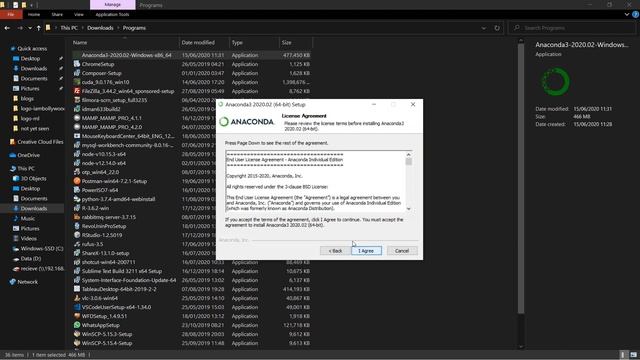640x360 pixels.
Task: Click Cancel in the Anaconda setup dialog
Action: point(402,251)
